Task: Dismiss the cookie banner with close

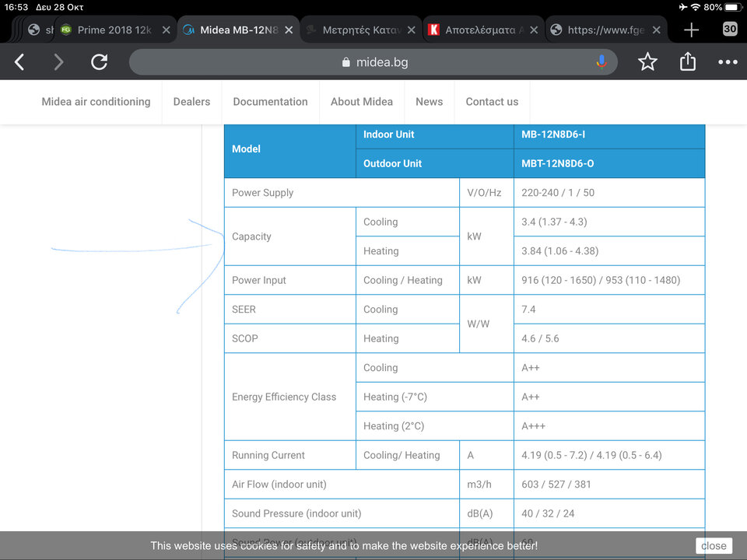Action: click(714, 546)
